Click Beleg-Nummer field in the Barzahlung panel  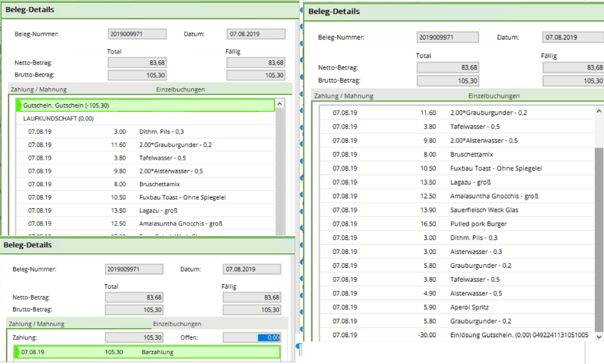pos(134,269)
